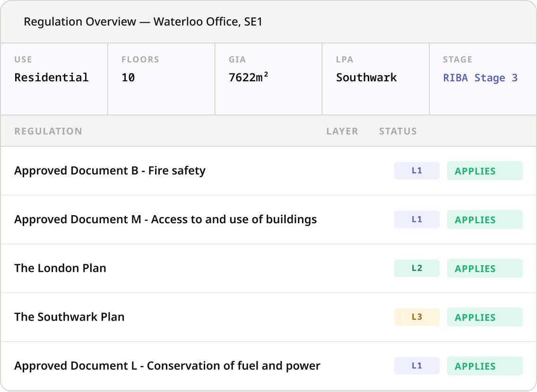Screen dimensions: 537x392
Task: Click APPLIES status for The Southwark Plan
Action: click(485, 317)
